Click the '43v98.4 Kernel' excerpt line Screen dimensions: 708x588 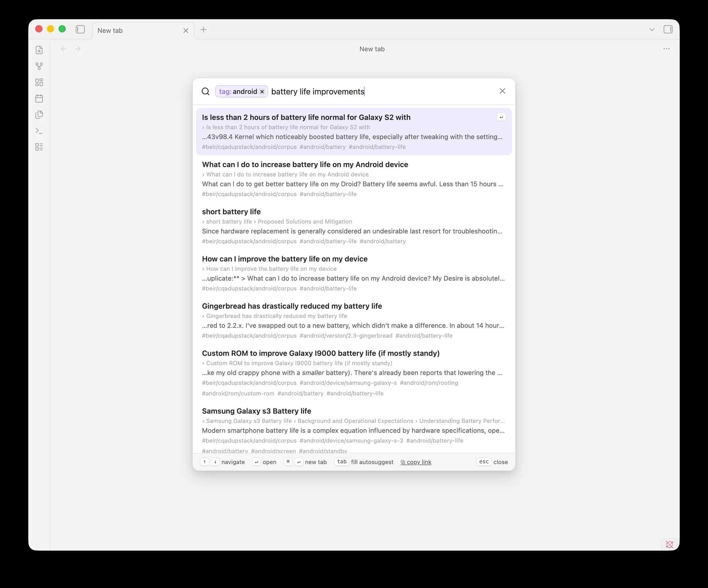point(352,137)
